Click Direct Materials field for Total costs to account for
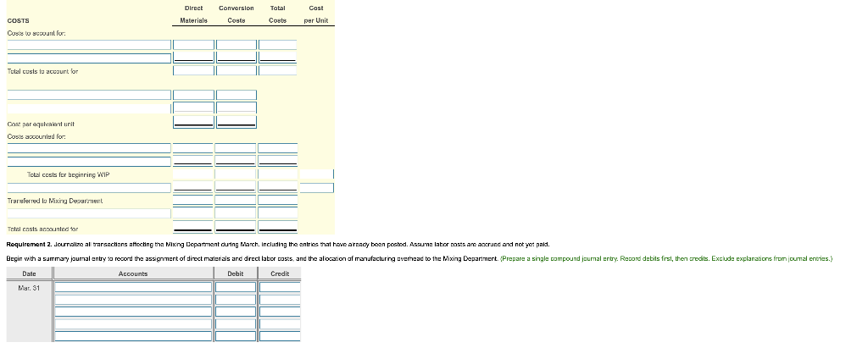The image size is (868, 348). (x=194, y=70)
